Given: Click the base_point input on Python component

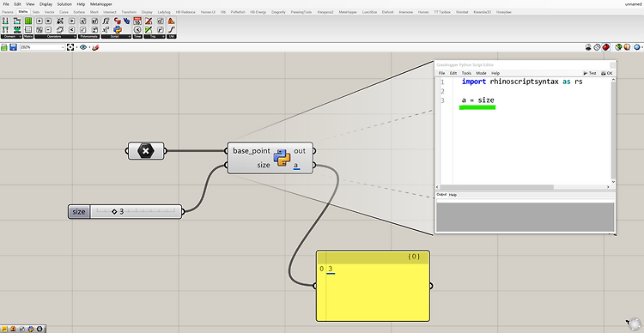Looking at the screenshot, I should (x=252, y=151).
